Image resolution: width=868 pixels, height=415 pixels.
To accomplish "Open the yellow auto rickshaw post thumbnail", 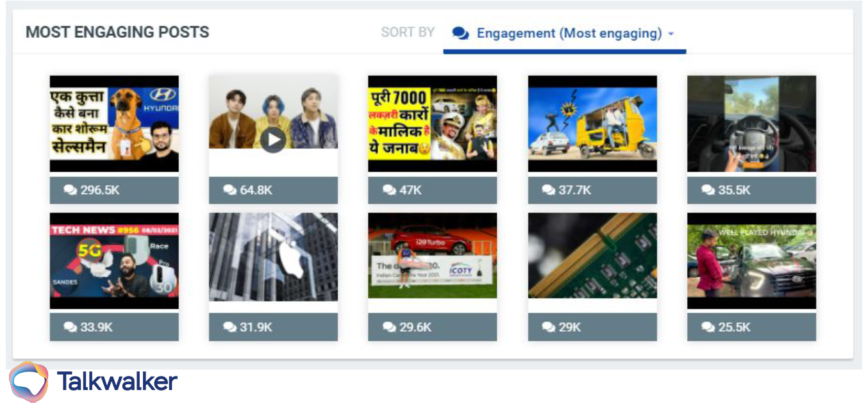I will (x=592, y=124).
